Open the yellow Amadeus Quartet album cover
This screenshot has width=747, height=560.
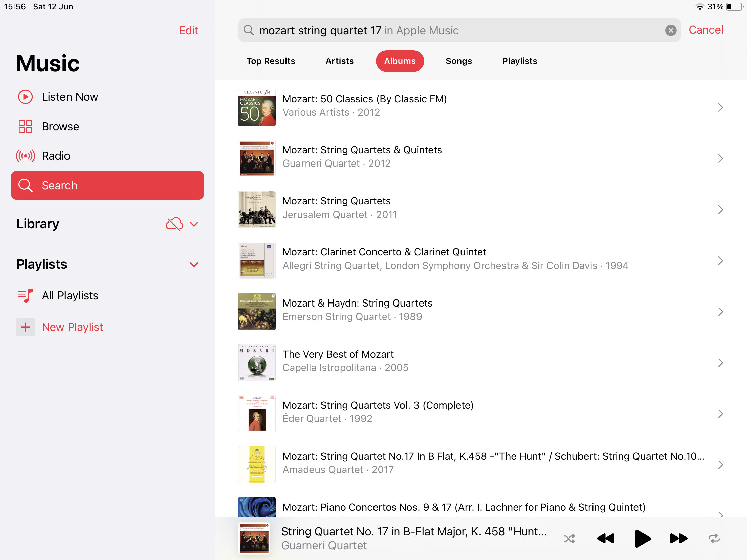click(x=257, y=465)
